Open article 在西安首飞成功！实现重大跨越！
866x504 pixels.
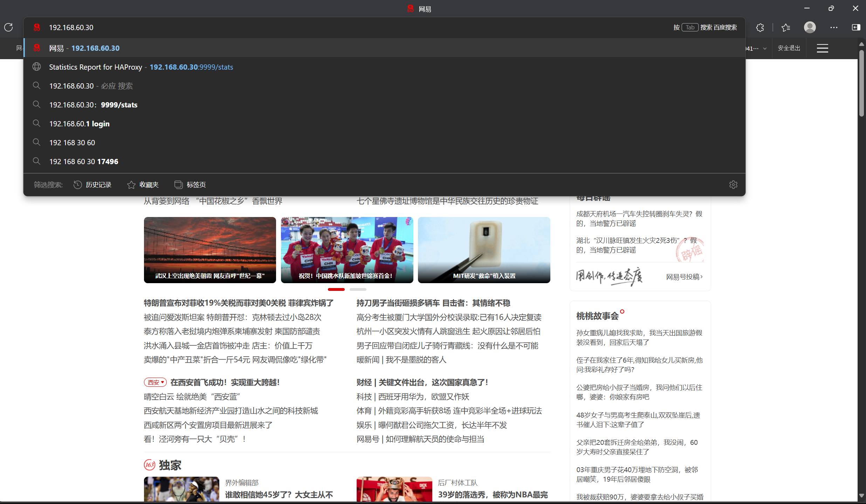click(x=225, y=382)
